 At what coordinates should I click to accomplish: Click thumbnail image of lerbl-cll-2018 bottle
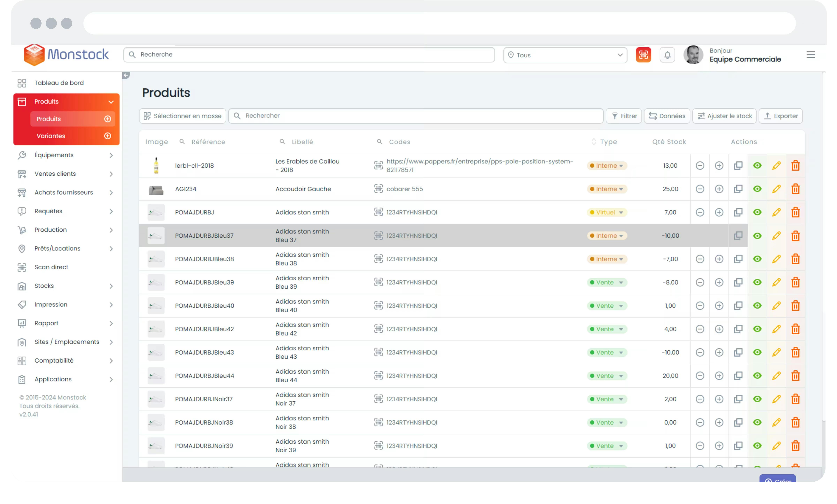pyautogui.click(x=156, y=166)
